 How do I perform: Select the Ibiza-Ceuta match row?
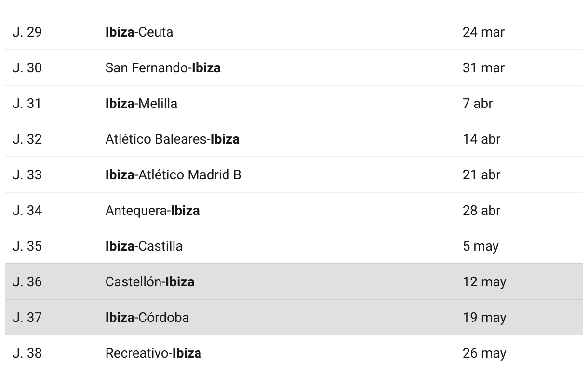click(294, 32)
